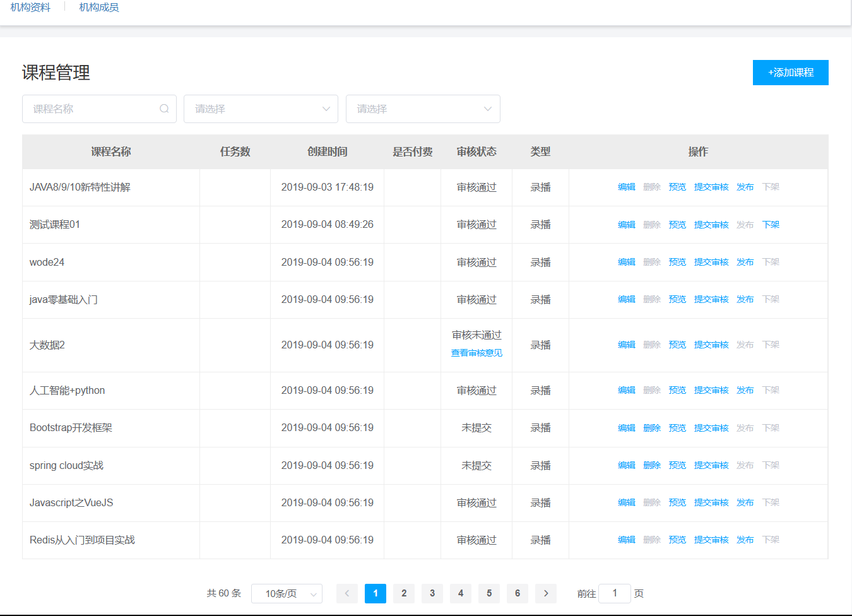
Task: Click 预览 for 测试课程01
Action: (677, 225)
